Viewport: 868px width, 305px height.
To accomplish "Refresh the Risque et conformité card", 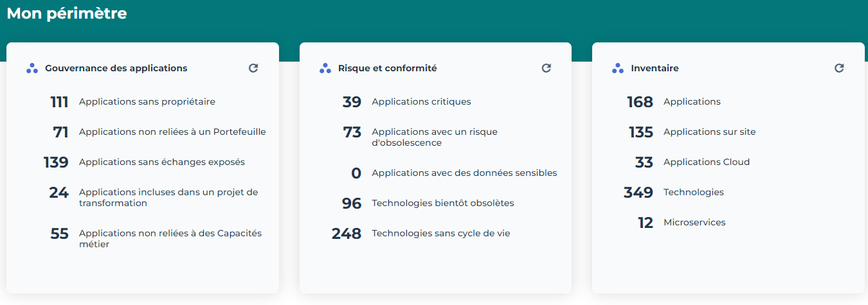I will [547, 68].
